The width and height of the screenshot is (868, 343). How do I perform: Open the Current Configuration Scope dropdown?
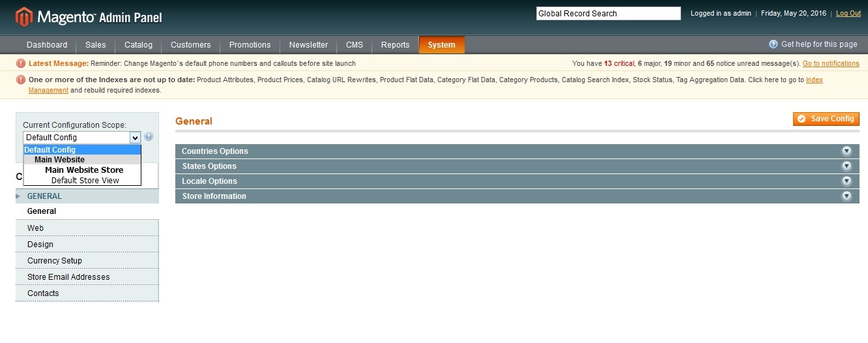coord(82,138)
